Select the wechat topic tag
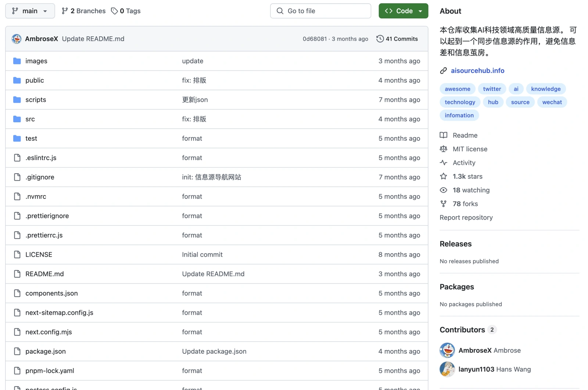This screenshot has height=390, width=588. pos(552,102)
